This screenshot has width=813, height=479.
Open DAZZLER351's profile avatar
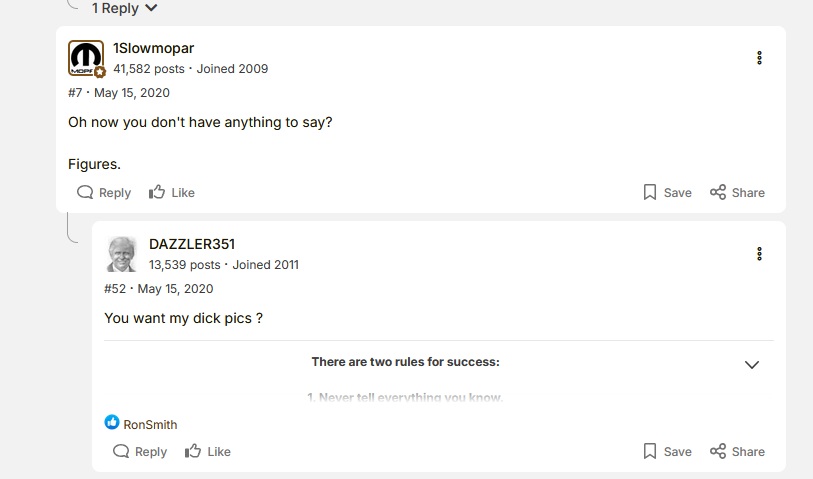(x=122, y=254)
